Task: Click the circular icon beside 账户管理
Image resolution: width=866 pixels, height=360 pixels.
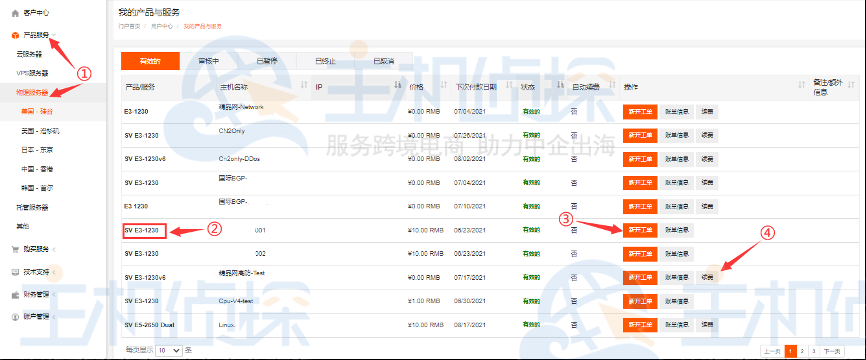Action: (15, 317)
